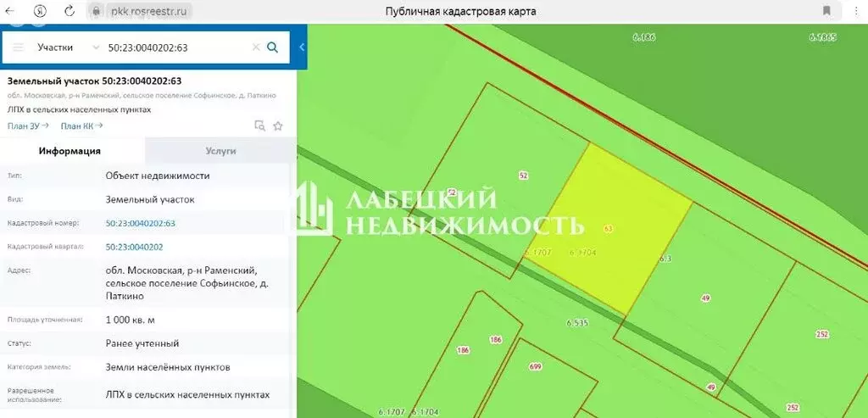Click the status value Ранее учтенный
This screenshot has width=868, height=418.
(x=142, y=343)
